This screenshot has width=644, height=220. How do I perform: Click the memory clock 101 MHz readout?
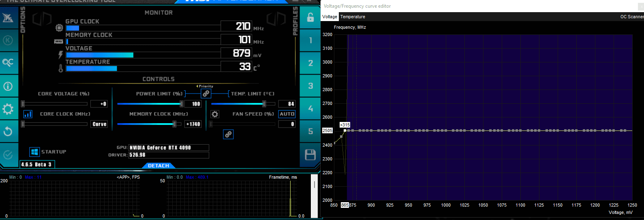click(x=236, y=40)
